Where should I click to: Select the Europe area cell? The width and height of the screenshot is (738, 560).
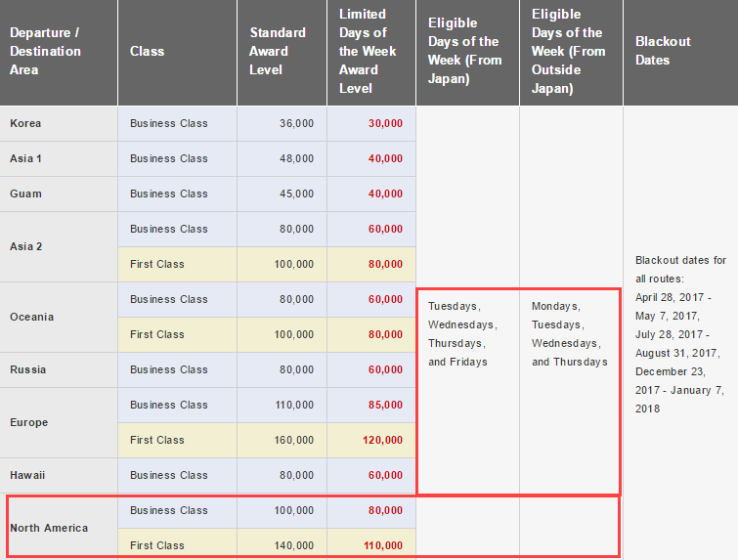pyautogui.click(x=59, y=422)
